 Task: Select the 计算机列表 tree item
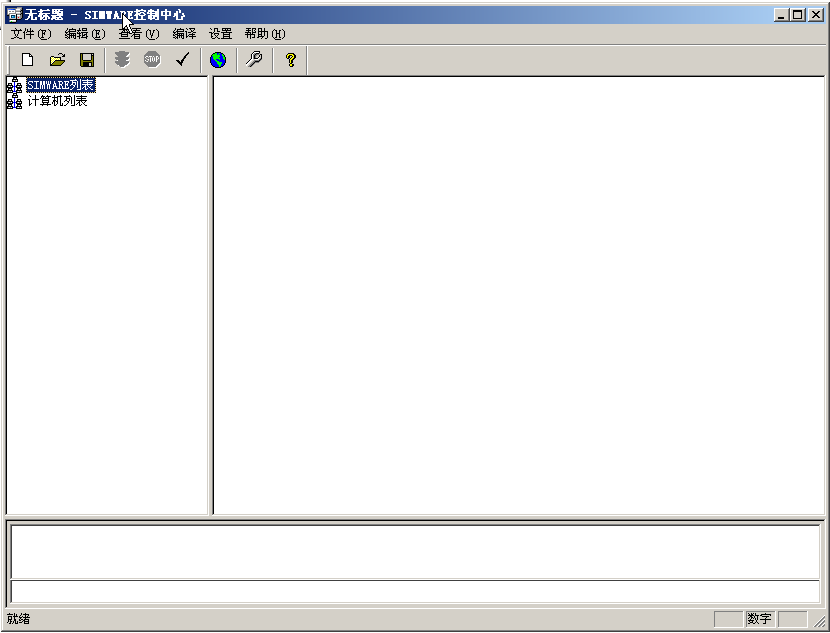(57, 101)
